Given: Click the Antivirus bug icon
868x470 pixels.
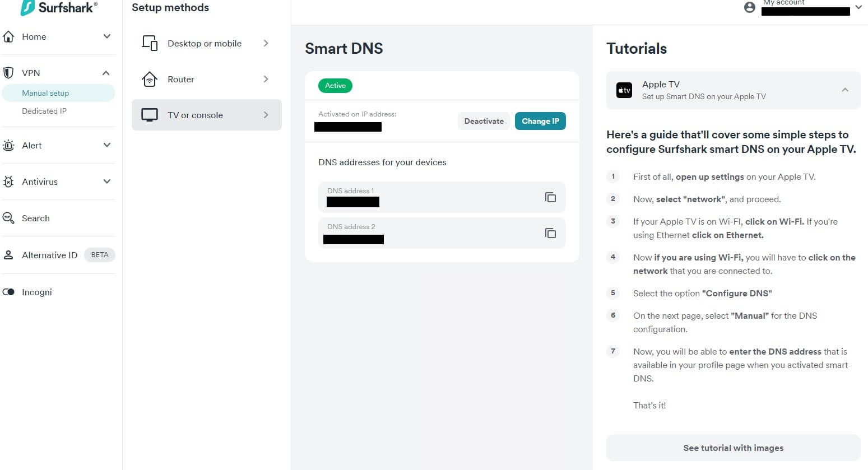Looking at the screenshot, I should [8, 182].
